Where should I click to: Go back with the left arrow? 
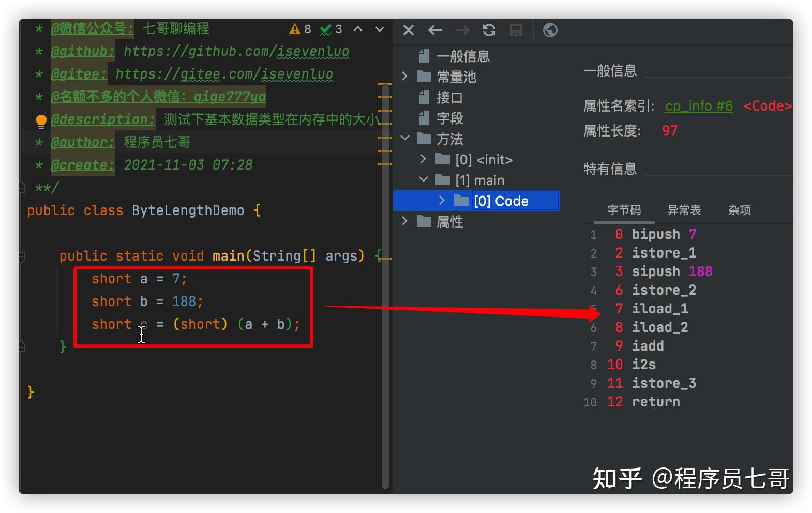435,31
